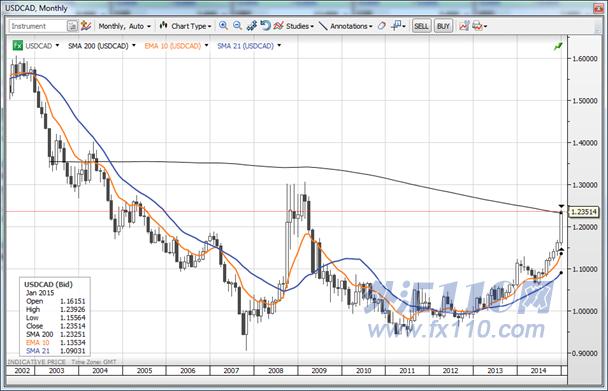The height and width of the screenshot is (391, 608).
Task: Click the chart link icon after zoom out
Action: click(252, 26)
